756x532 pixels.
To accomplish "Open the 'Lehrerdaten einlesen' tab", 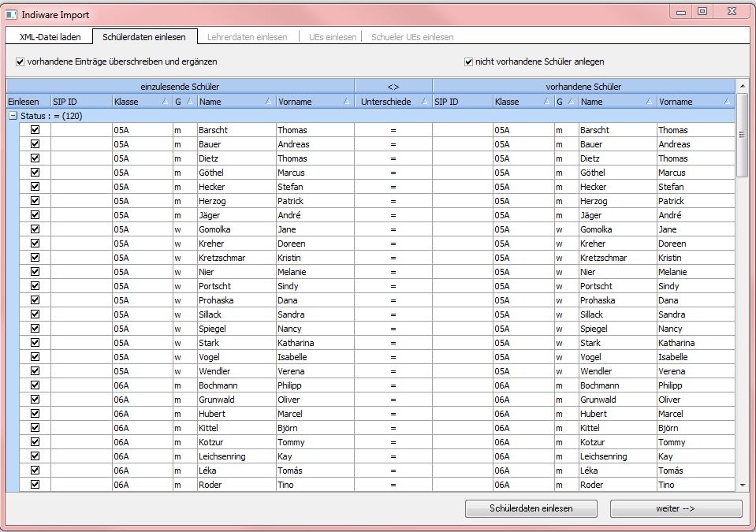I will tap(248, 37).
